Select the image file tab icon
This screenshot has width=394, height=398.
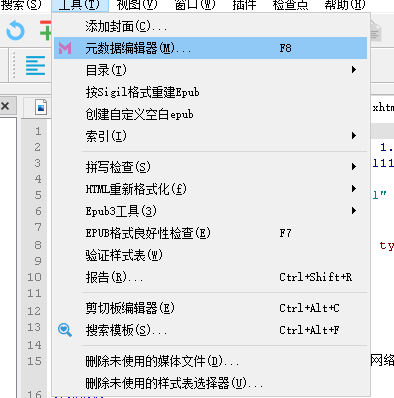41,107
